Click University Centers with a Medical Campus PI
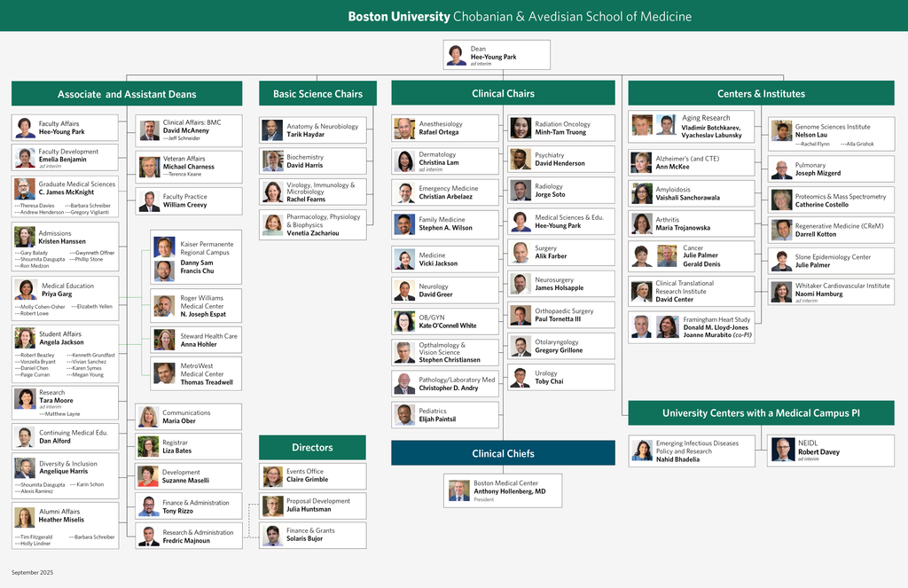Screen dimensions: 908x588 pos(761,413)
